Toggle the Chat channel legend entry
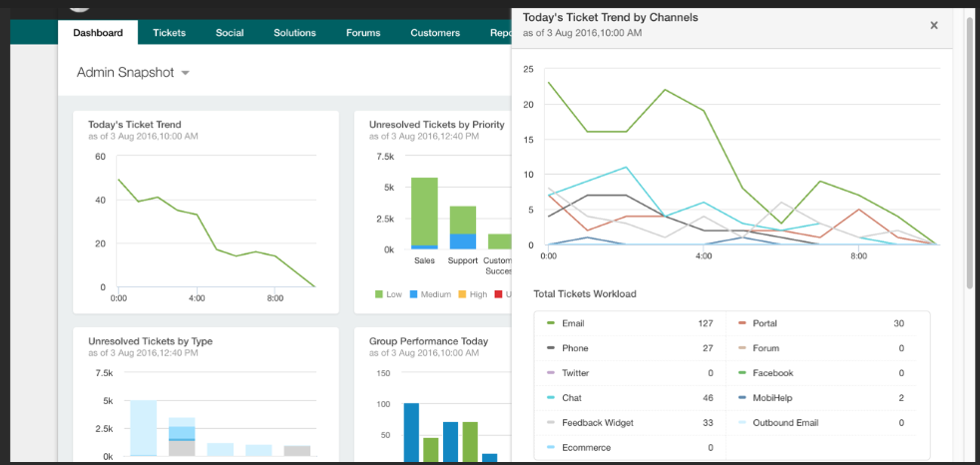The height and width of the screenshot is (465, 980). [564, 397]
